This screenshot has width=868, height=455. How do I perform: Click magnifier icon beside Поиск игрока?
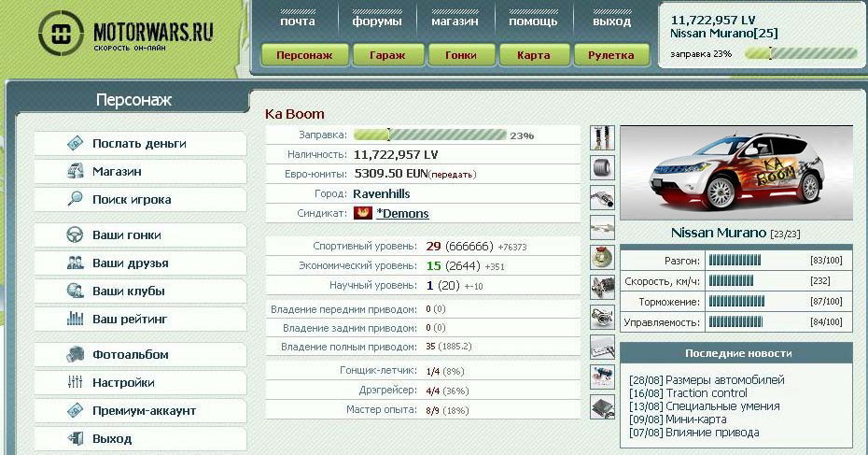[76, 199]
